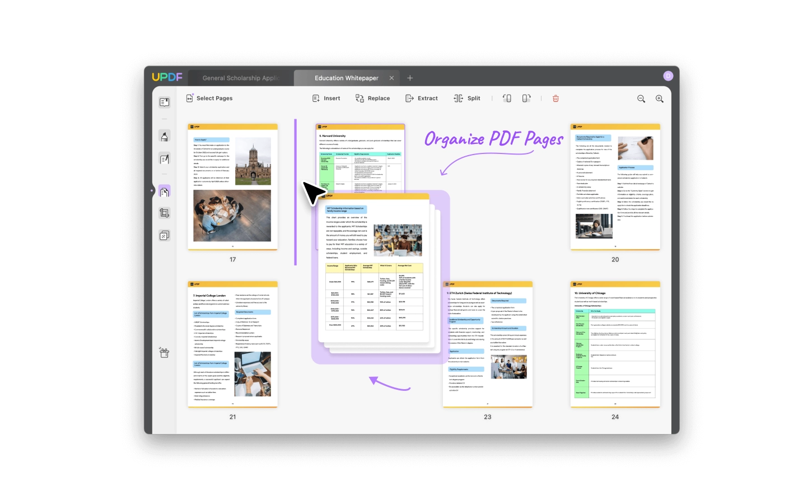
Task: Click the page number 23 label
Action: point(487,417)
